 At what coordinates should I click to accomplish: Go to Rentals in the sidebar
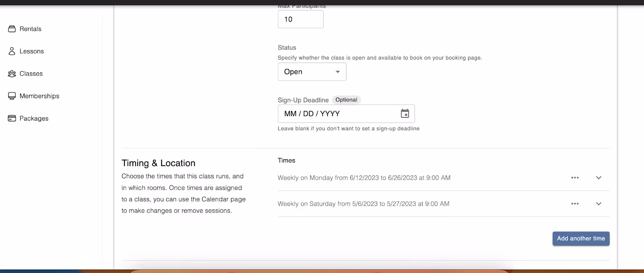pos(31,29)
